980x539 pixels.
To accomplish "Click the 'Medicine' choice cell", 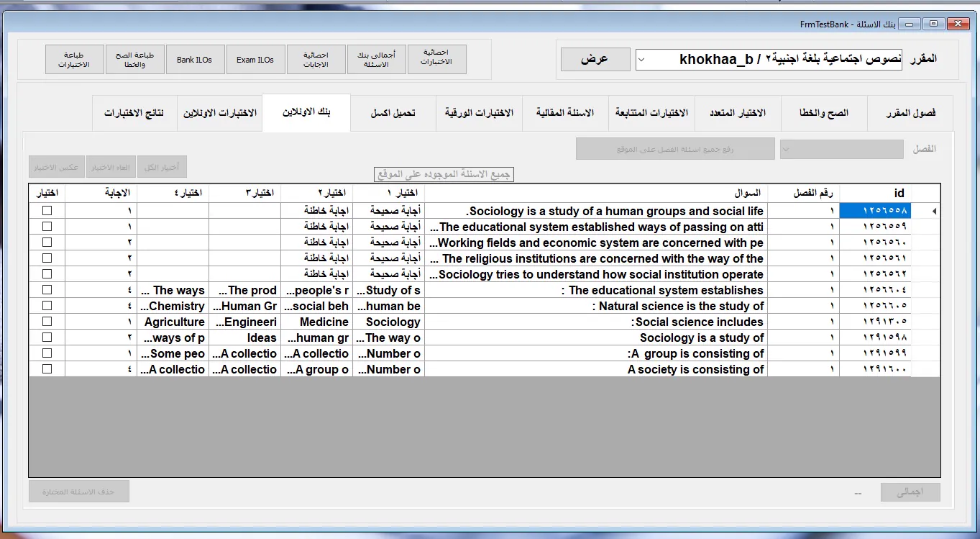I will point(317,322).
